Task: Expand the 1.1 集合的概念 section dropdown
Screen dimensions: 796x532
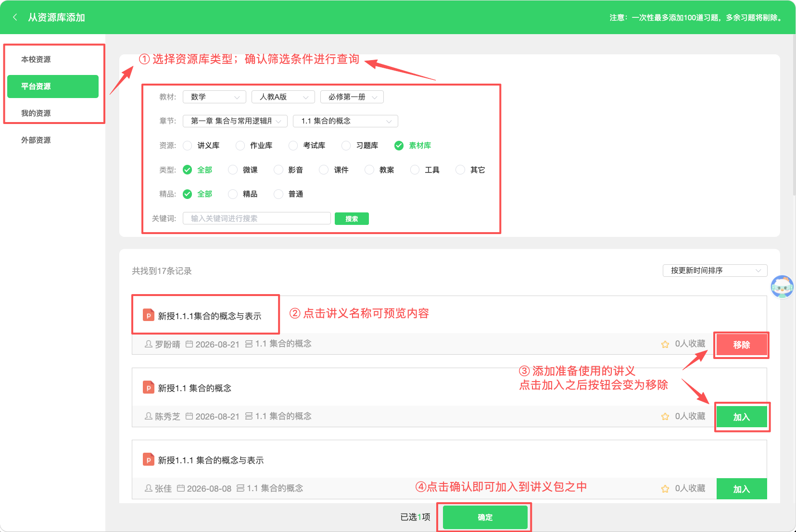Action: [345, 121]
